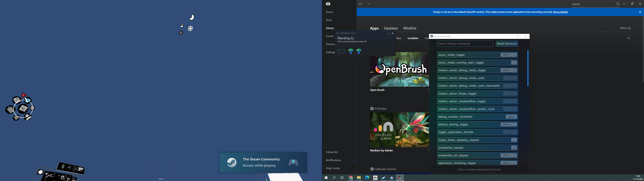This screenshot has width=644, height=181.
Task: Open Devices in the Oculus sidebar
Action: (x=330, y=44)
